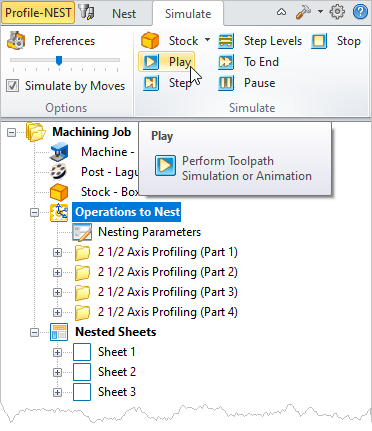The height and width of the screenshot is (431, 372).
Task: Select the Stock - Box tree entry
Action: (110, 192)
